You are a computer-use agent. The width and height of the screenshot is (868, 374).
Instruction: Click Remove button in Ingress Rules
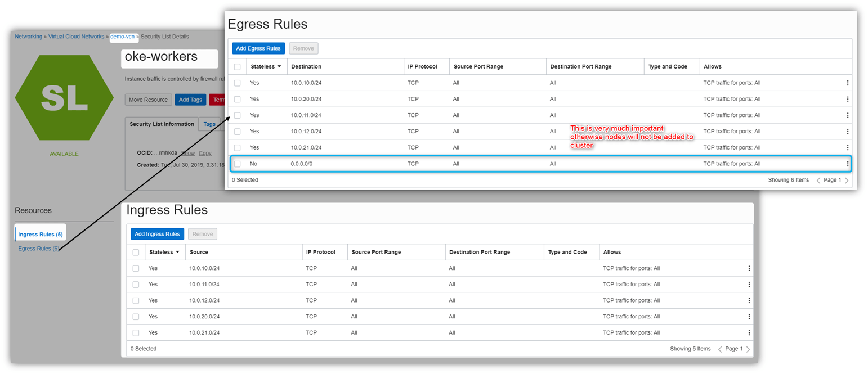tap(203, 234)
